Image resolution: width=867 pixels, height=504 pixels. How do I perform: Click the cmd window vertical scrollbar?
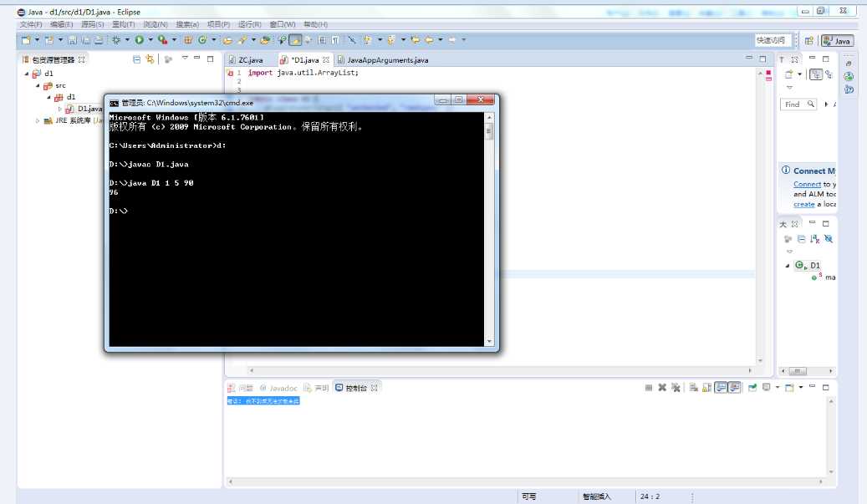tap(489, 229)
